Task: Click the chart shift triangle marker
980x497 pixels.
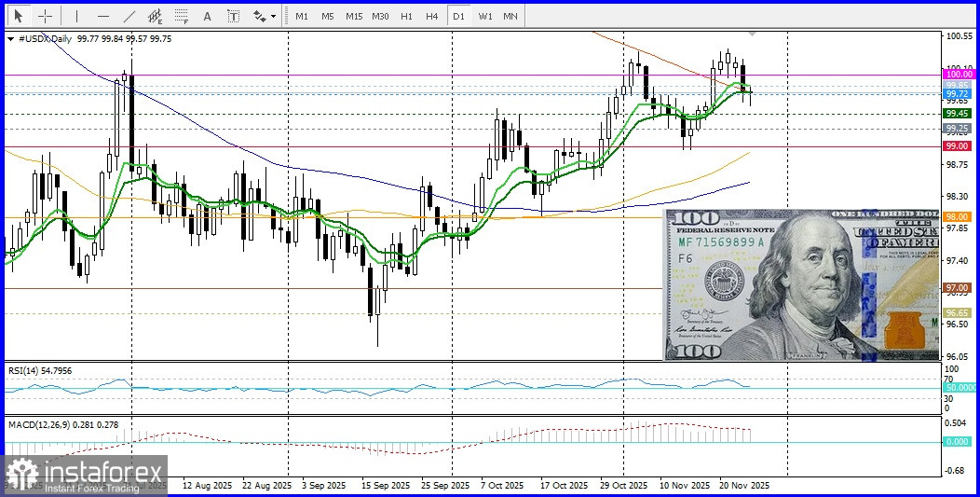Action: [x=753, y=34]
